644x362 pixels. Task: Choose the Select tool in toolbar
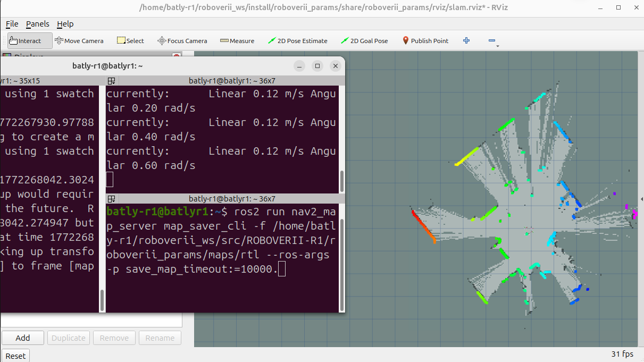click(130, 41)
